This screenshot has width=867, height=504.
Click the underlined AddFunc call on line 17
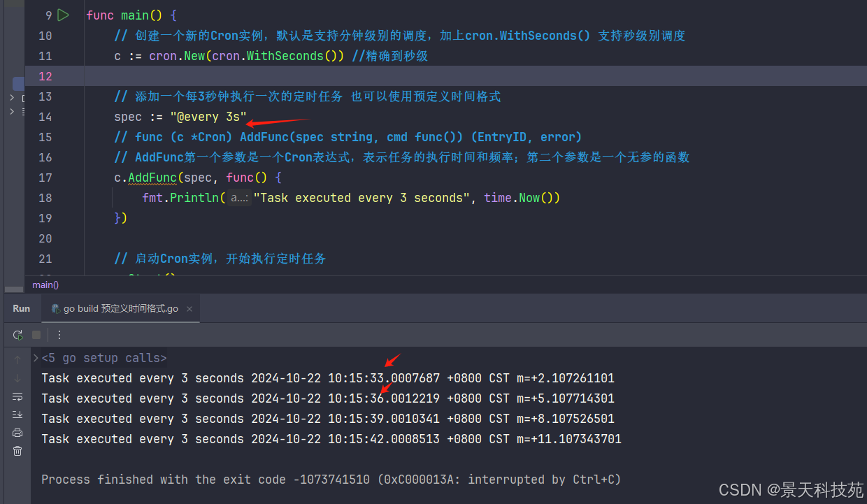click(x=152, y=178)
